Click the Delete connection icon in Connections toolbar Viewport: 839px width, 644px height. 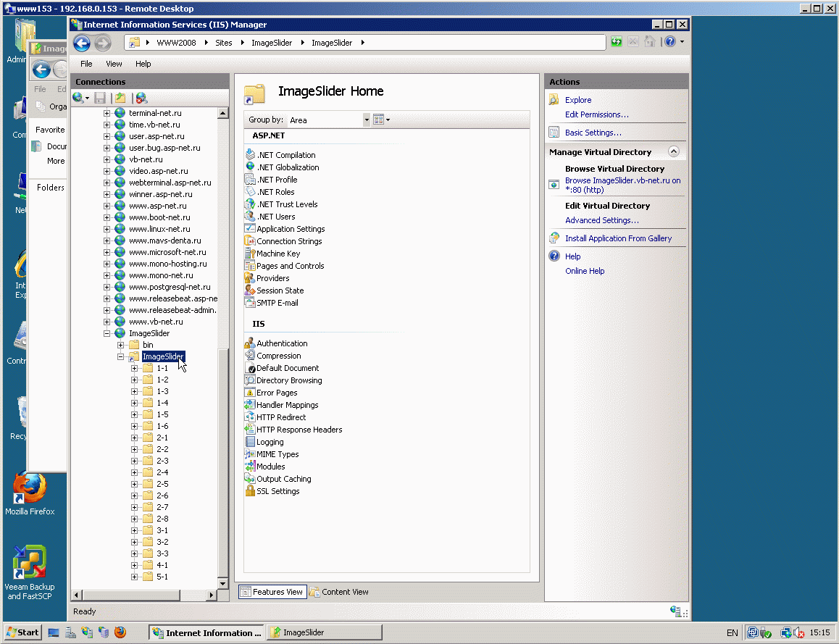tap(141, 98)
